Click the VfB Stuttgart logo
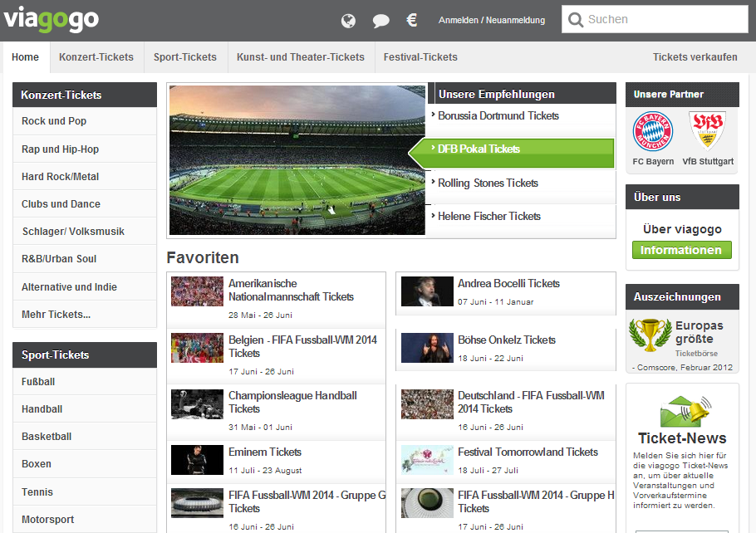The image size is (756, 533). (x=707, y=130)
